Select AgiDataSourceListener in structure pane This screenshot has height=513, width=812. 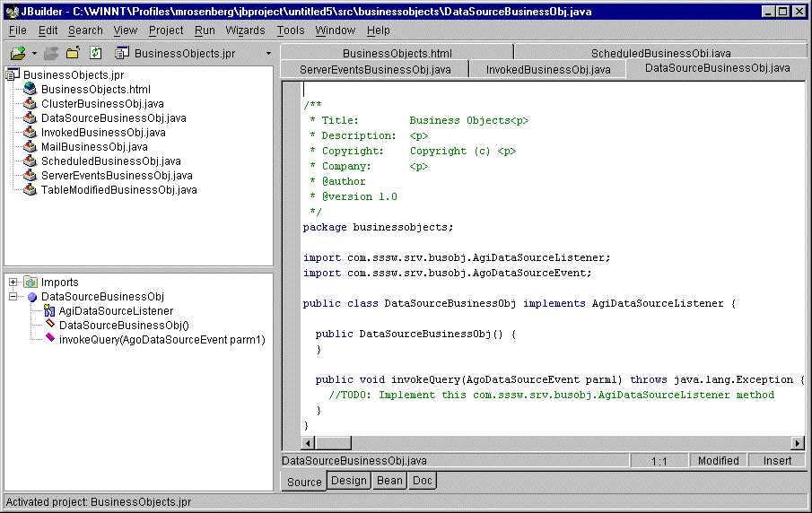click(x=116, y=311)
